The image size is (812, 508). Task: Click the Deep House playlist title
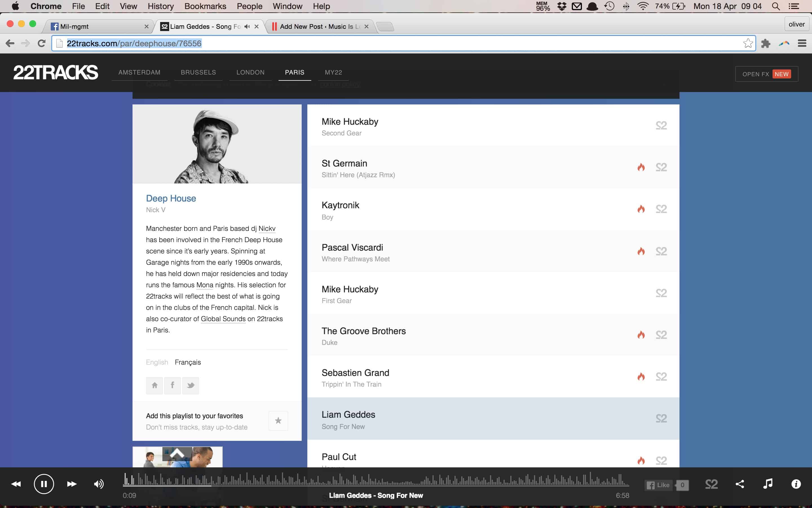171,198
